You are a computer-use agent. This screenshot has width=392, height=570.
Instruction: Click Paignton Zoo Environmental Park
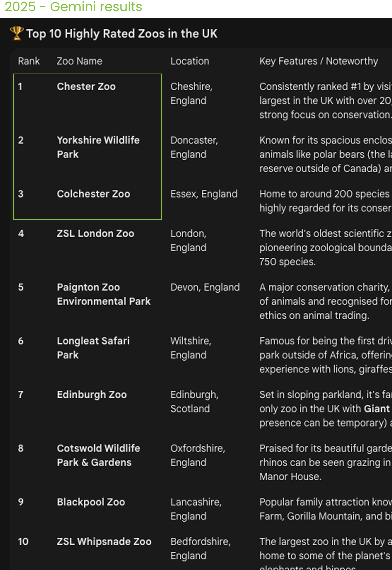[104, 294]
